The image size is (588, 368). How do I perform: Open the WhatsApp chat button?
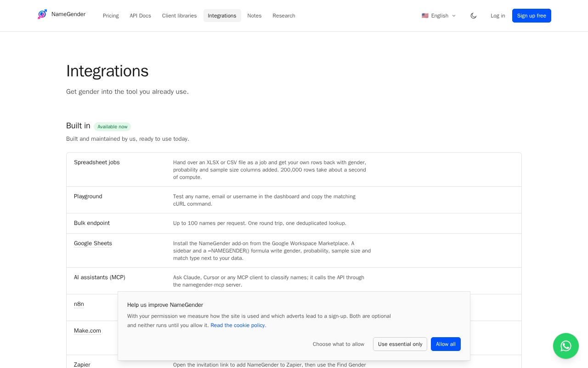[566, 346]
